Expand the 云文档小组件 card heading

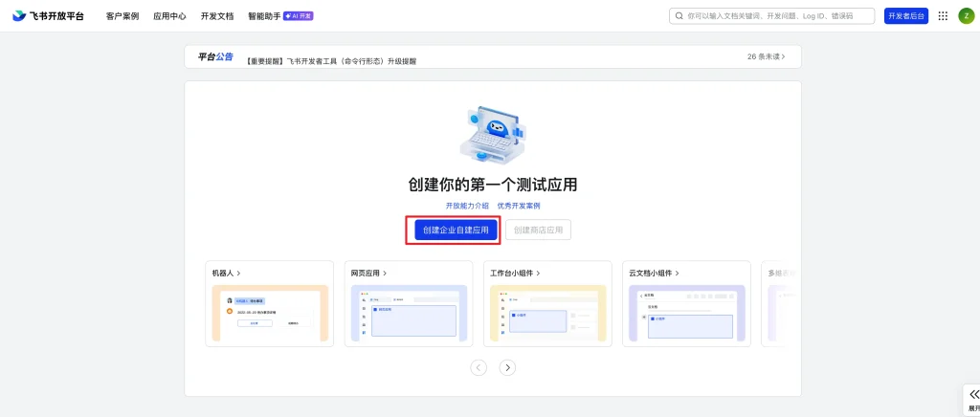[655, 273]
